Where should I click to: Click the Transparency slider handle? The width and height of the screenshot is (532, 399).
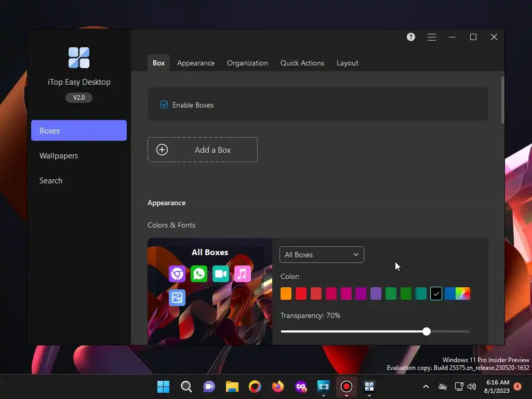[427, 331]
